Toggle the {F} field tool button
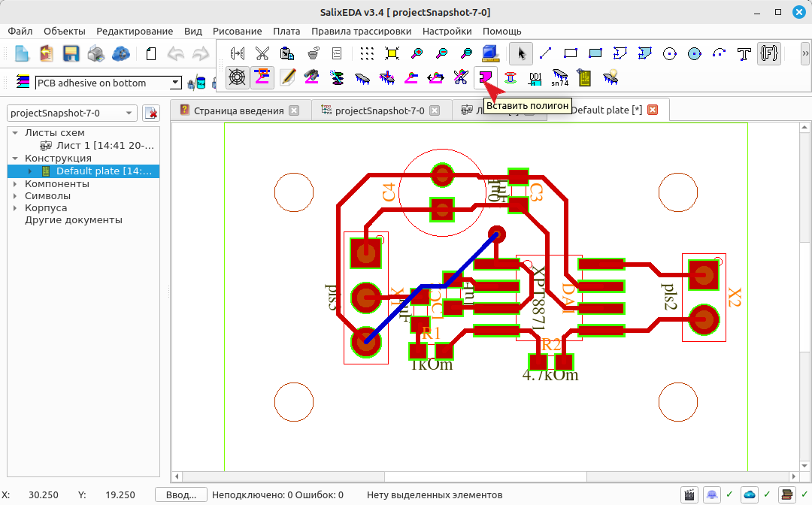The height and width of the screenshot is (505, 812). (769, 53)
